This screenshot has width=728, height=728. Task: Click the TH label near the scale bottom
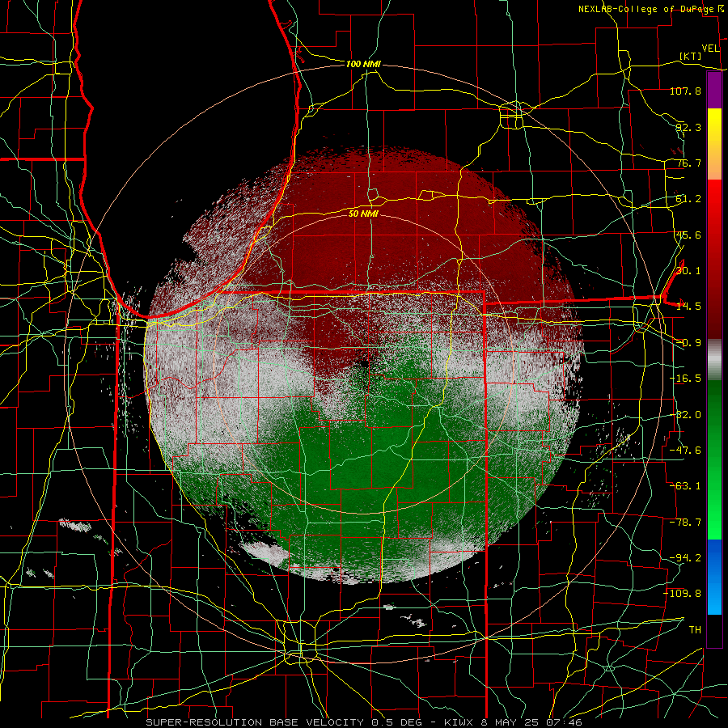(x=695, y=630)
